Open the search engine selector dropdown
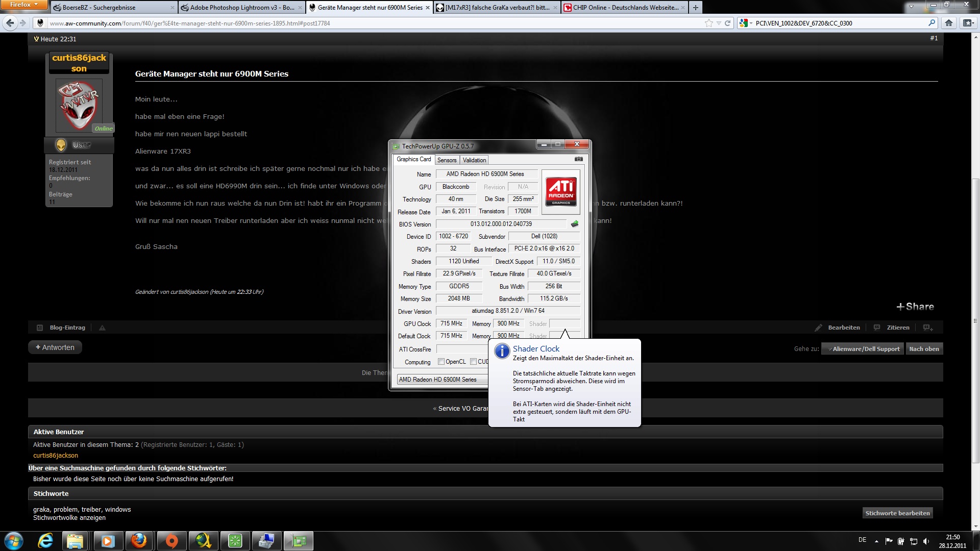The image size is (980, 551). 746,23
